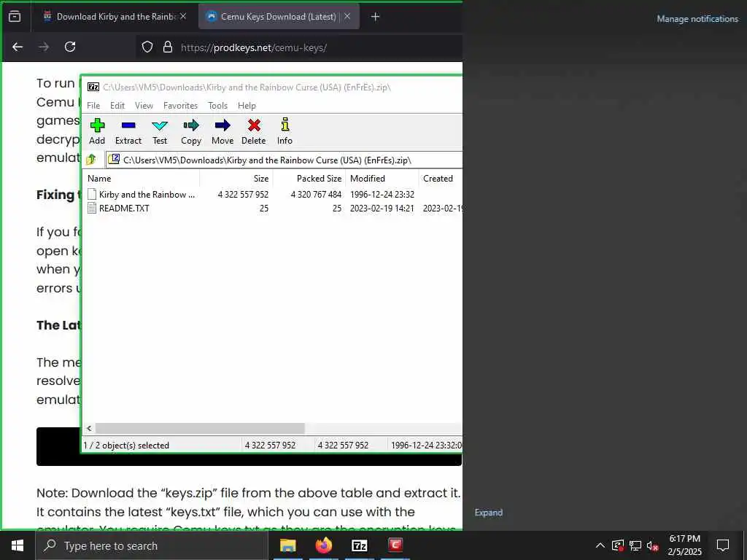Click the tracking protection shield icon
Viewport: 747px width, 560px height.
click(147, 47)
